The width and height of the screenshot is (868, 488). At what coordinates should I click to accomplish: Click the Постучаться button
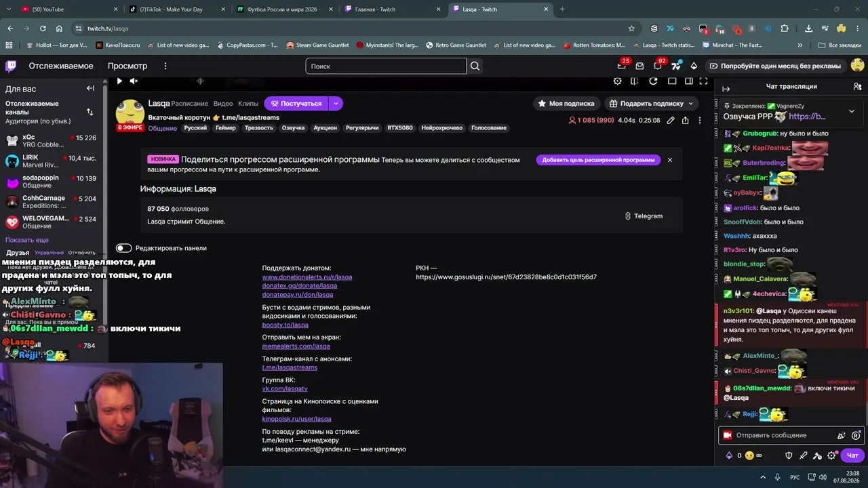[x=296, y=103]
